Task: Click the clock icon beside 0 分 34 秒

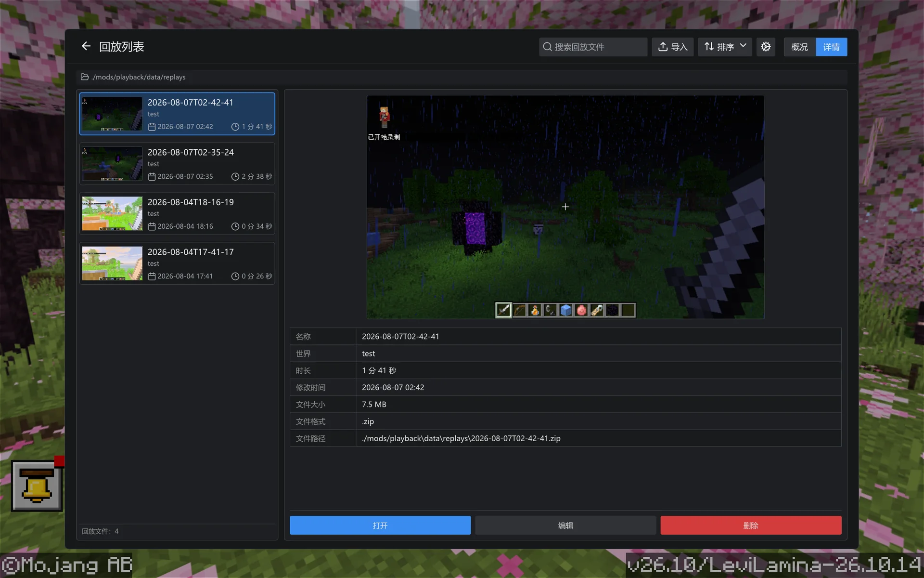Action: tap(235, 226)
